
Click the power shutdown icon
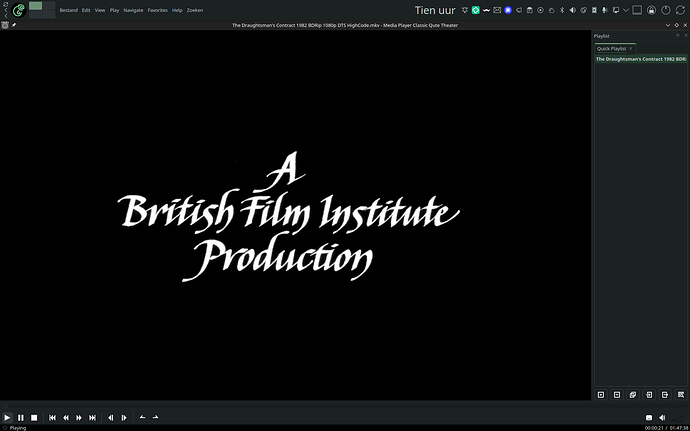point(666,10)
